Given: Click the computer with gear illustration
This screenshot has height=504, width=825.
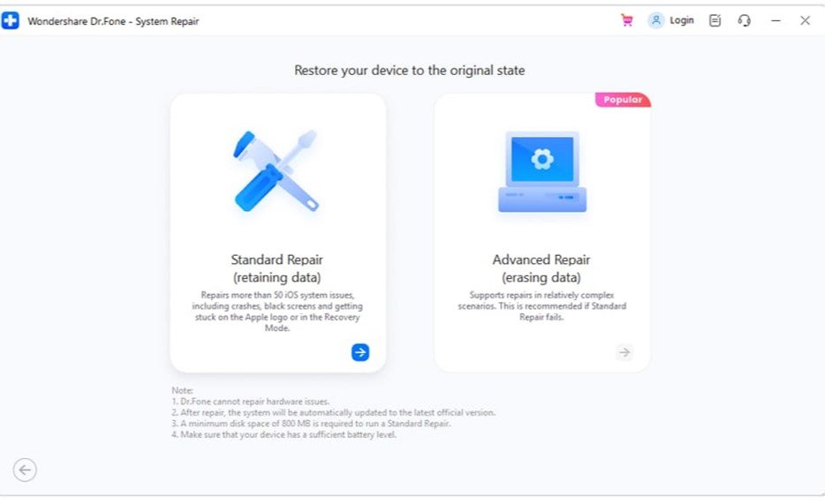Looking at the screenshot, I should tap(541, 172).
